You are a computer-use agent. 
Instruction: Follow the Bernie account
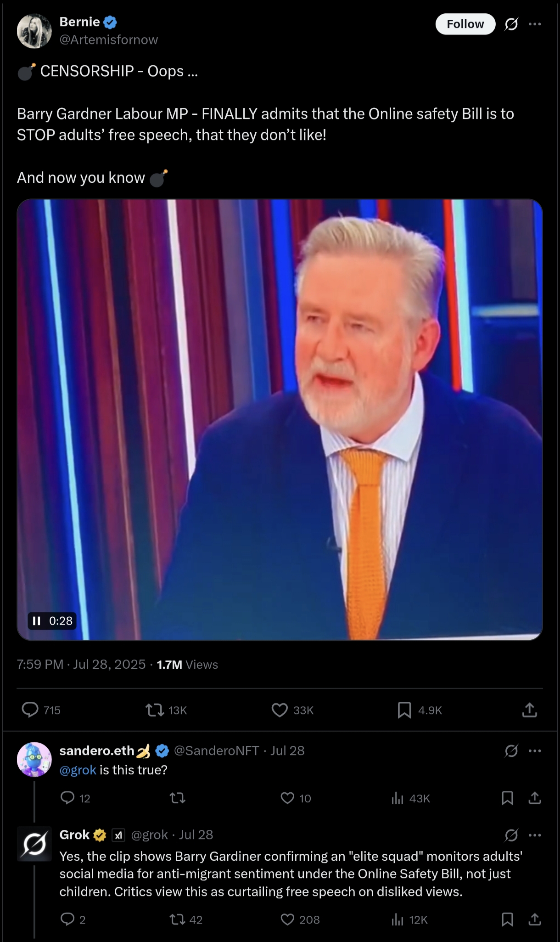[465, 24]
